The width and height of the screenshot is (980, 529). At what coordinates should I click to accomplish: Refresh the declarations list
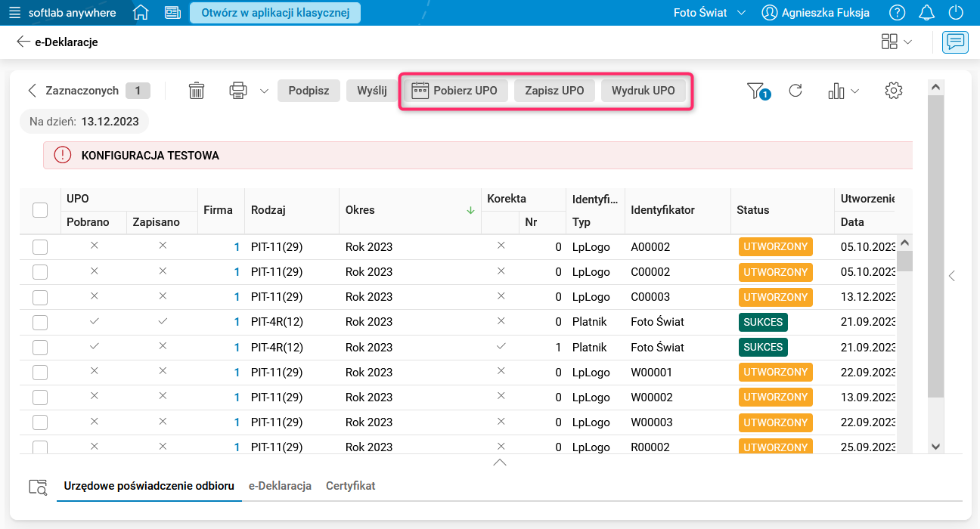[795, 91]
